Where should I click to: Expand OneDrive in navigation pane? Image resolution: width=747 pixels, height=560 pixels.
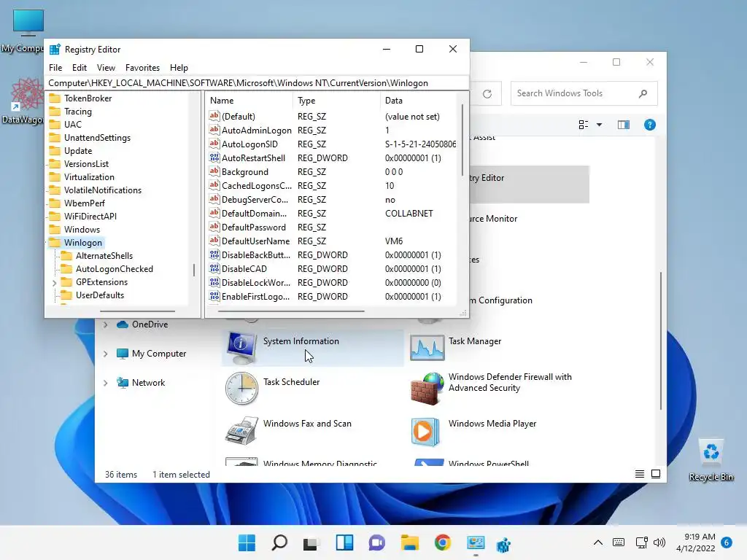(x=105, y=324)
